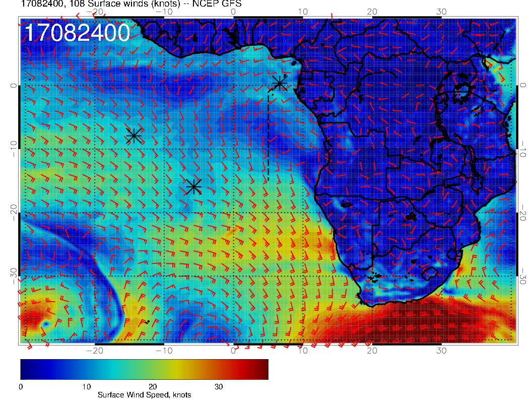Click the 20 longitude label on the bottom axis
The image size is (532, 411).
point(372,351)
